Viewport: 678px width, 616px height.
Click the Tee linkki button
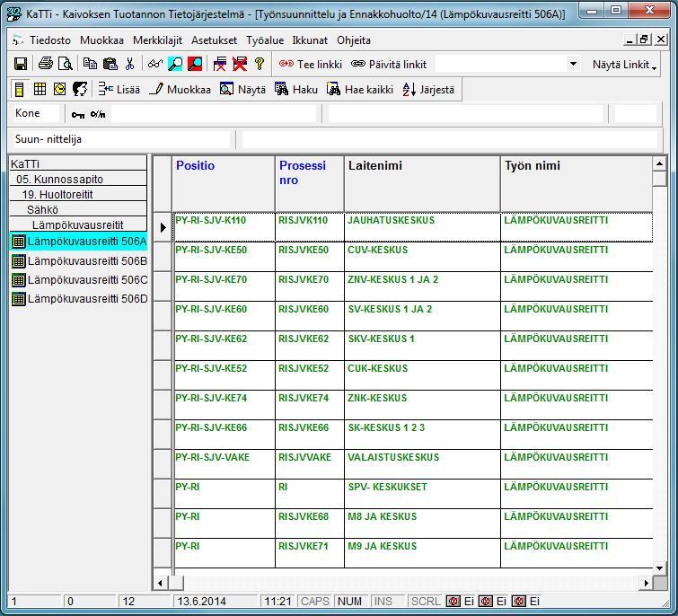point(311,64)
